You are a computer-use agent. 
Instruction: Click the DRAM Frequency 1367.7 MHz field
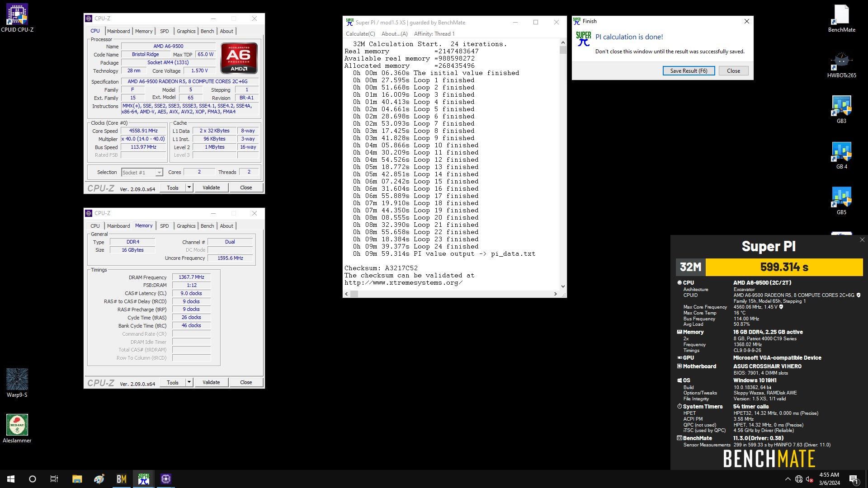coord(191,277)
